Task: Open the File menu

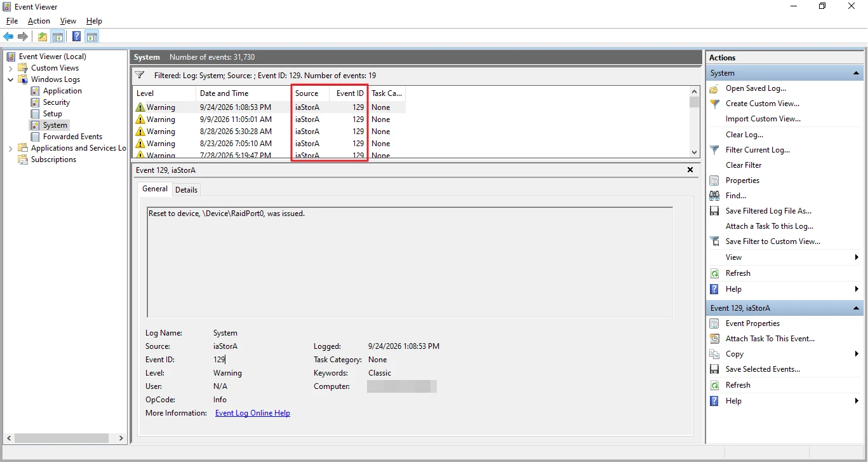Action: (x=12, y=21)
